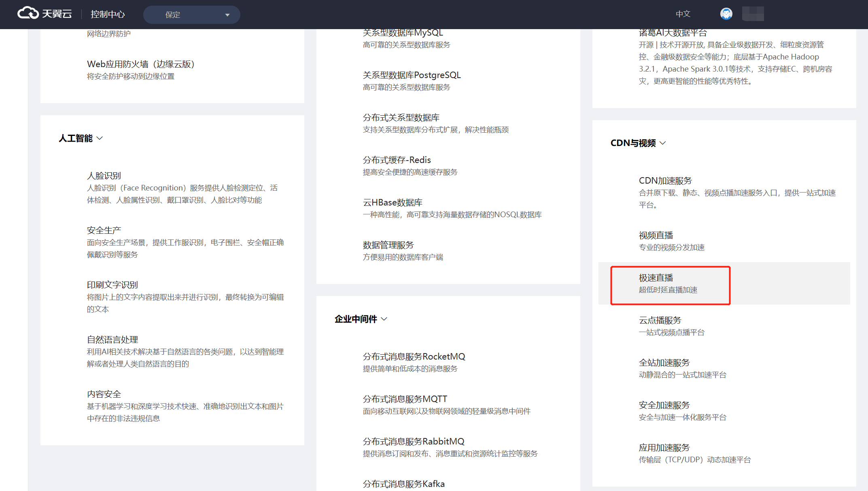
Task: Open 印刷文字识别 service
Action: [x=112, y=285]
